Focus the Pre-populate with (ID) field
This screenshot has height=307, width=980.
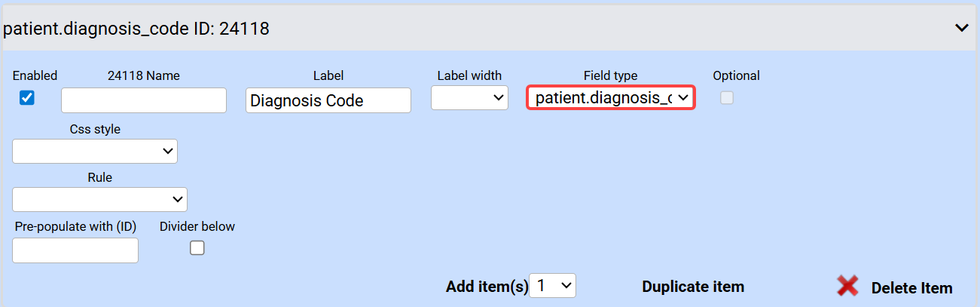point(75,250)
